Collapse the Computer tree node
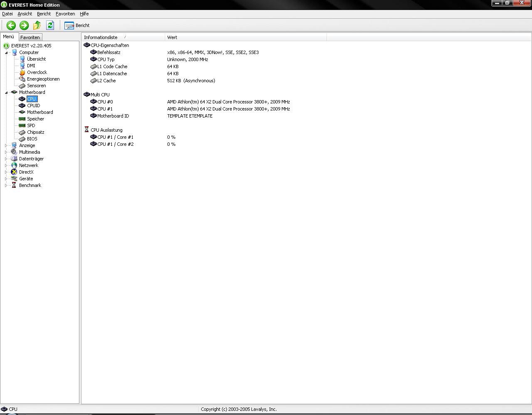 6,53
